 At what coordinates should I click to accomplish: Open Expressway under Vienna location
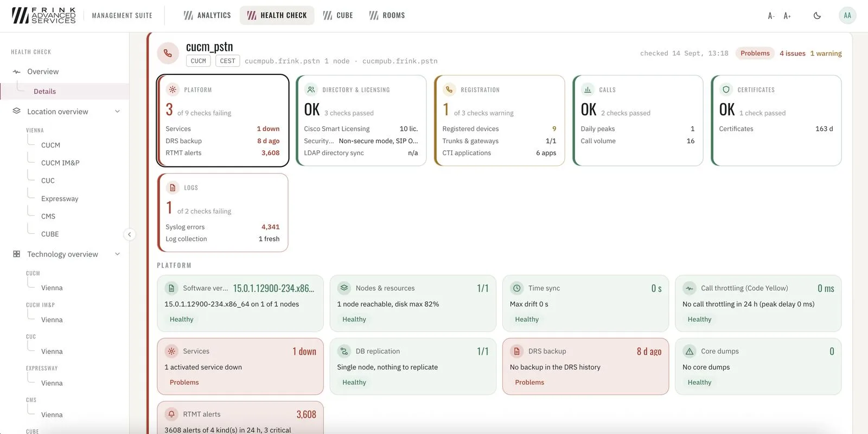(60, 199)
